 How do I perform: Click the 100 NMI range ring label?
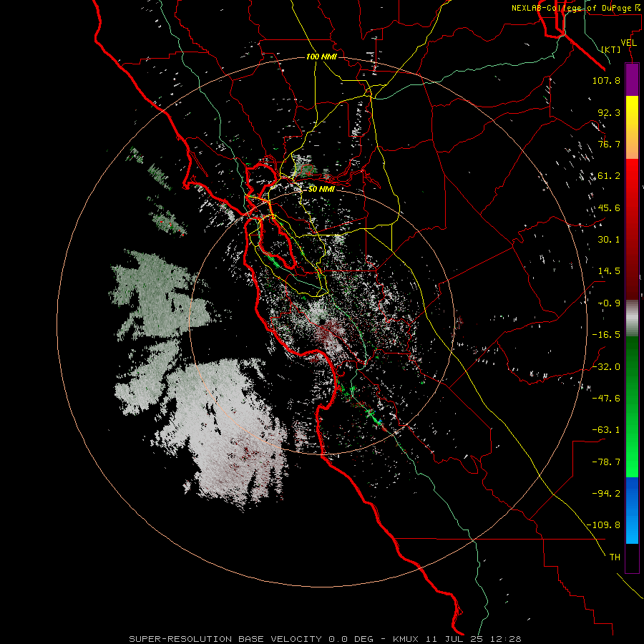[x=321, y=57]
